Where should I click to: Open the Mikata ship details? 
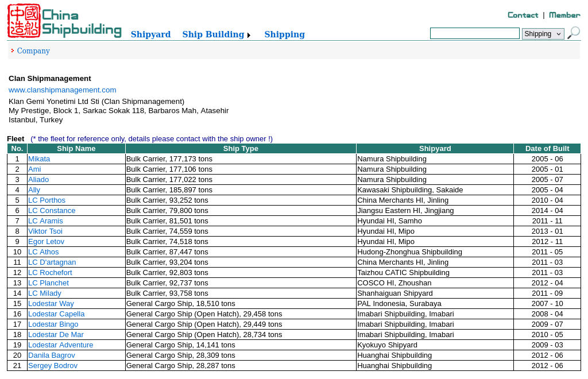tap(39, 159)
